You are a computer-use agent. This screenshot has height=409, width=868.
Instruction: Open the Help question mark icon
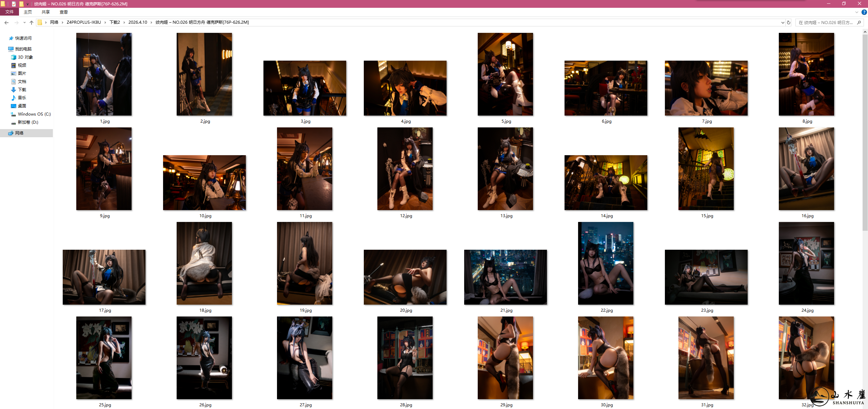[864, 12]
